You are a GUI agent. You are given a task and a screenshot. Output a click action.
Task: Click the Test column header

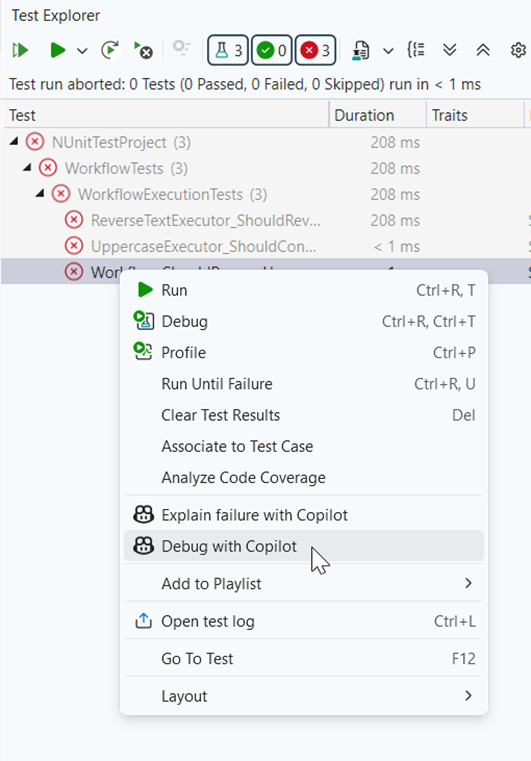tap(166, 115)
